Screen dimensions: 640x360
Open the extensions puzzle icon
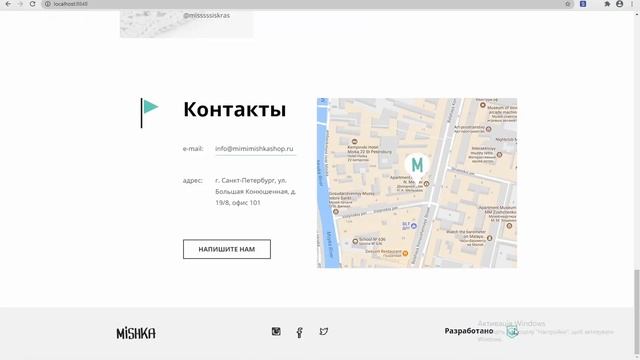point(607,4)
